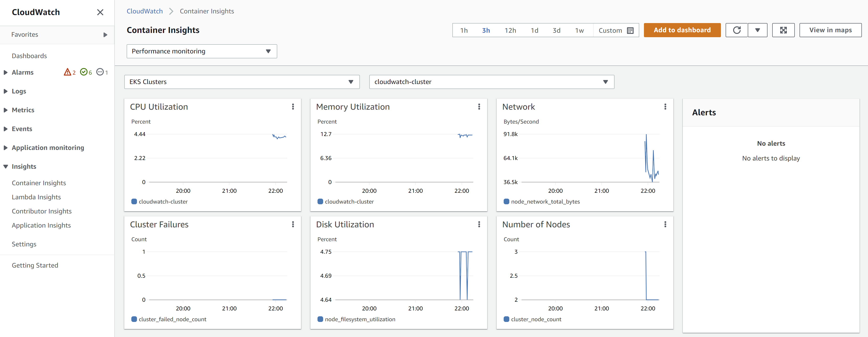Toggle cluster_node_count legend swatch

click(506, 319)
